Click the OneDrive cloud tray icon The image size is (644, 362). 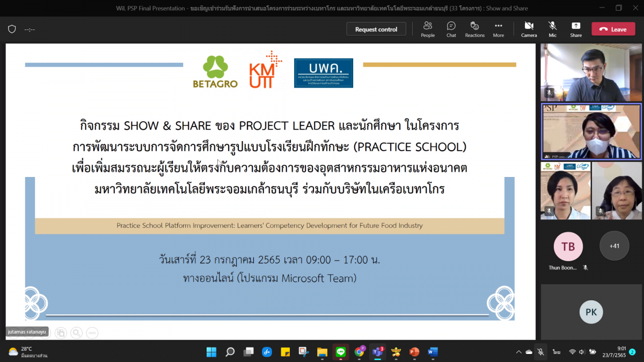click(529, 352)
